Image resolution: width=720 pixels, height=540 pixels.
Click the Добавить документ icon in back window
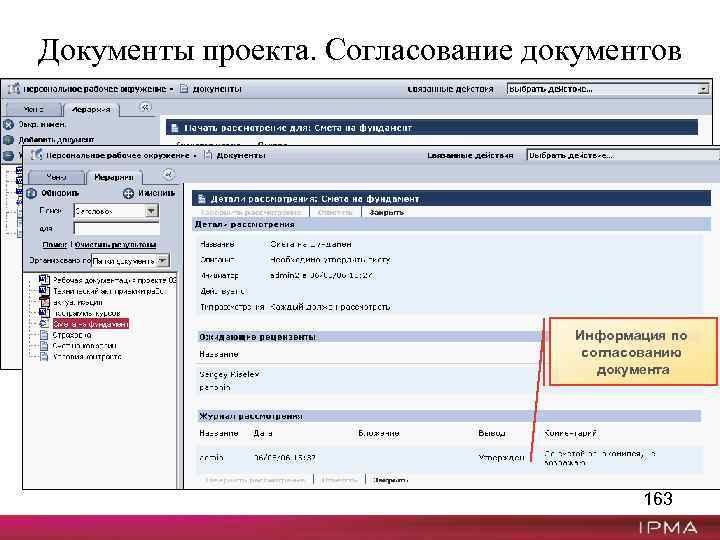coord(8,140)
